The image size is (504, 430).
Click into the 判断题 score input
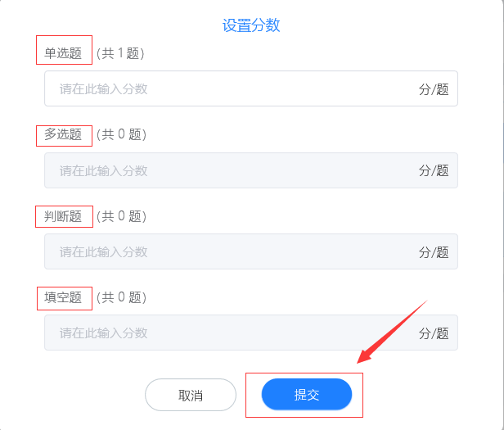(x=229, y=251)
